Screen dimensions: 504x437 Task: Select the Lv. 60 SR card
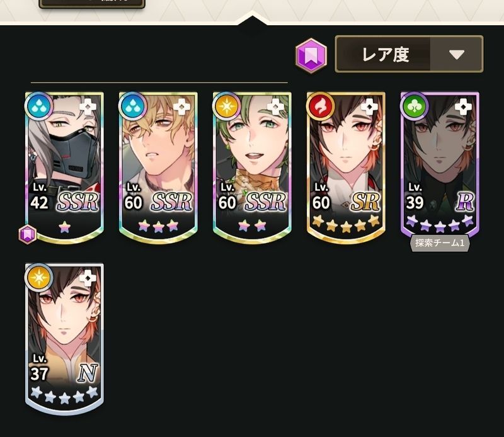[x=346, y=167]
